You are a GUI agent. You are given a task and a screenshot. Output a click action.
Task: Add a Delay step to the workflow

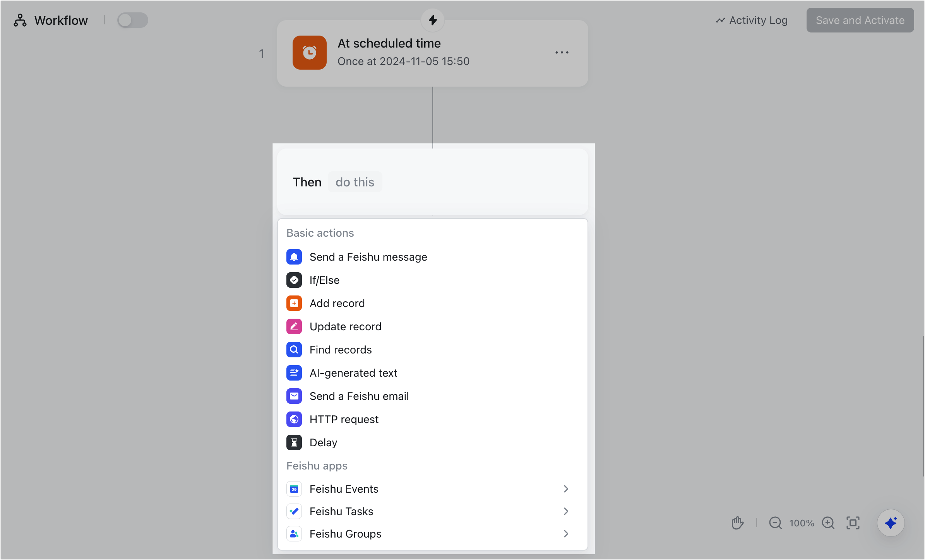(323, 442)
